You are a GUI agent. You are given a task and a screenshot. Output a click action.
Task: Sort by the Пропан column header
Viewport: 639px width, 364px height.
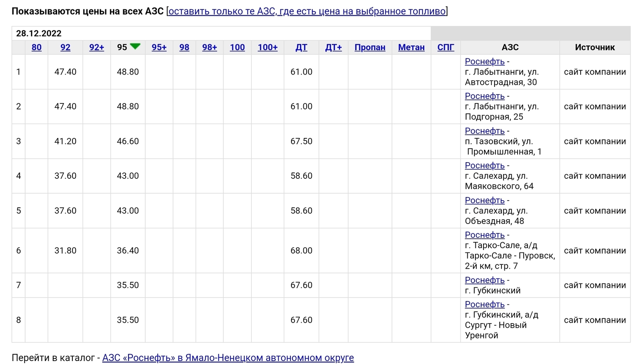pyautogui.click(x=370, y=47)
